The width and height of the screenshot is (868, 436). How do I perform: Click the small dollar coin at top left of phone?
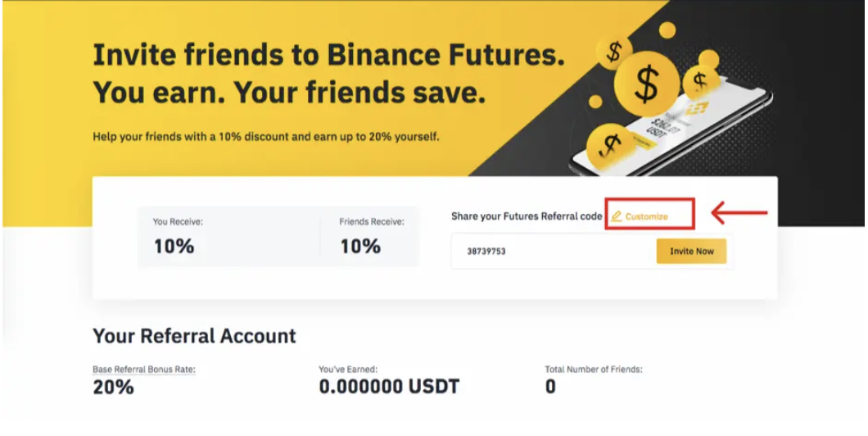614,52
